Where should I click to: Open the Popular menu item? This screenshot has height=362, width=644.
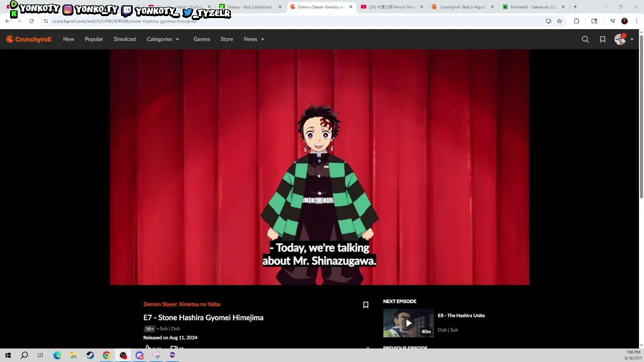[94, 39]
